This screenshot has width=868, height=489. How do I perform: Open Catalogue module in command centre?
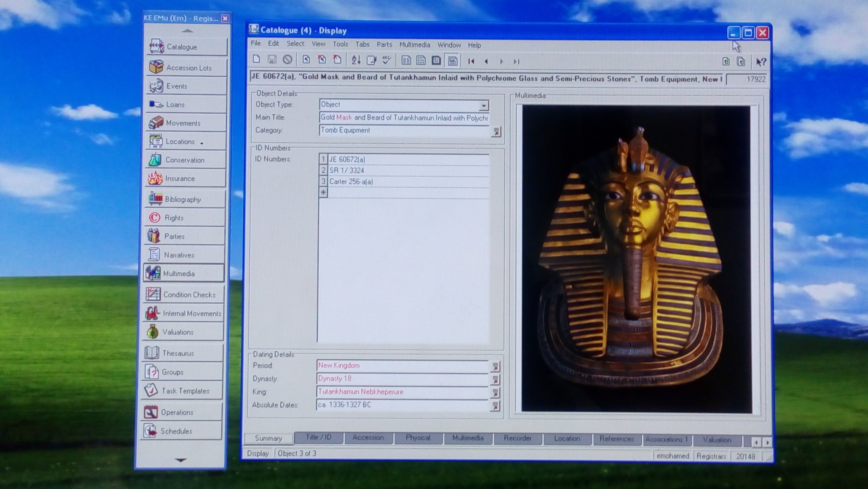pyautogui.click(x=187, y=47)
